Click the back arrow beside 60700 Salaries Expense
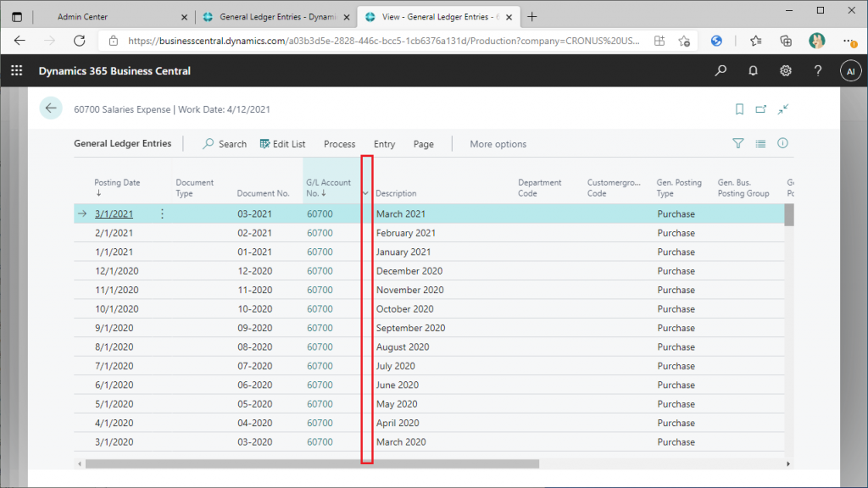Image resolution: width=868 pixels, height=488 pixels. 51,108
